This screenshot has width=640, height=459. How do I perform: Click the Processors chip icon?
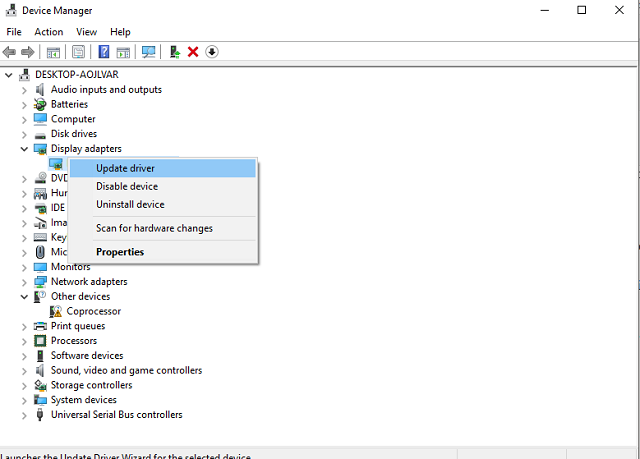pos(40,341)
